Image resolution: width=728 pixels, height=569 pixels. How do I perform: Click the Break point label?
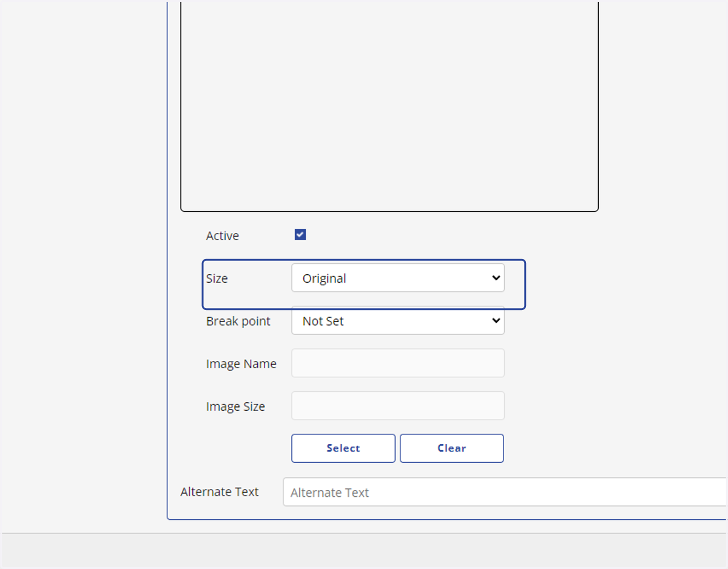pyautogui.click(x=238, y=322)
